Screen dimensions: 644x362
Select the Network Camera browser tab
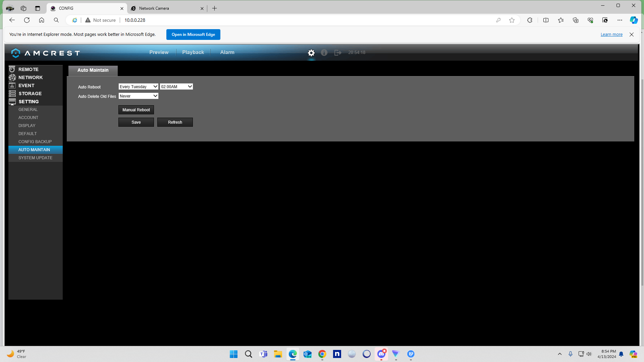click(167, 8)
